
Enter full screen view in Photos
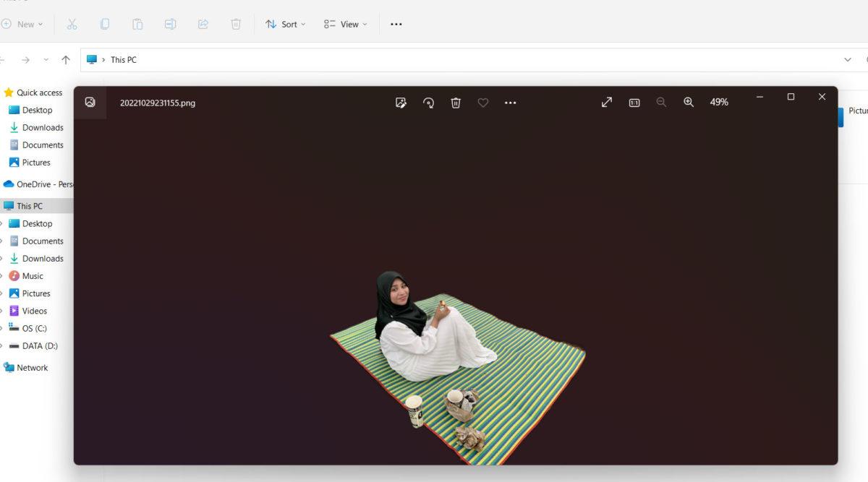click(607, 103)
